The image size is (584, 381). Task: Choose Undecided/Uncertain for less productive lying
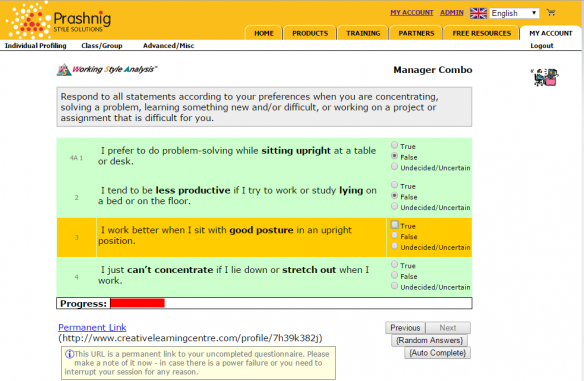coord(394,206)
